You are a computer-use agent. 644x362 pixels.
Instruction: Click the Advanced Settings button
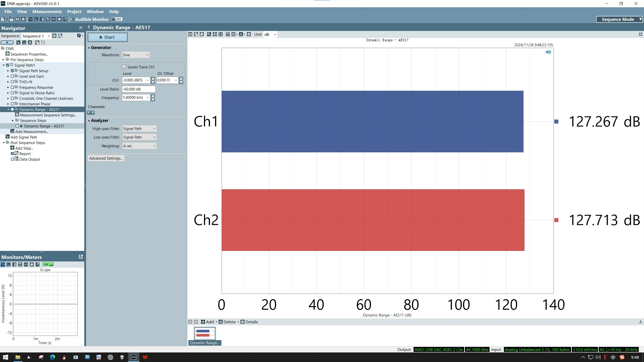[x=106, y=158]
